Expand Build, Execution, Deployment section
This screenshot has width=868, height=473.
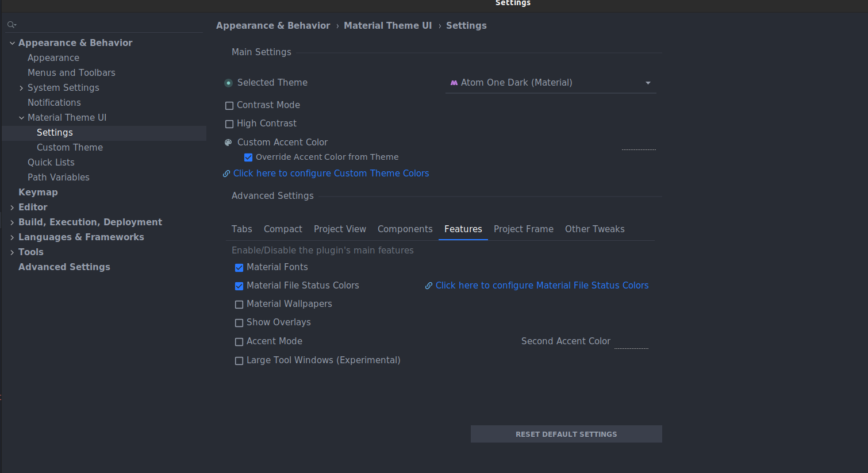12,222
